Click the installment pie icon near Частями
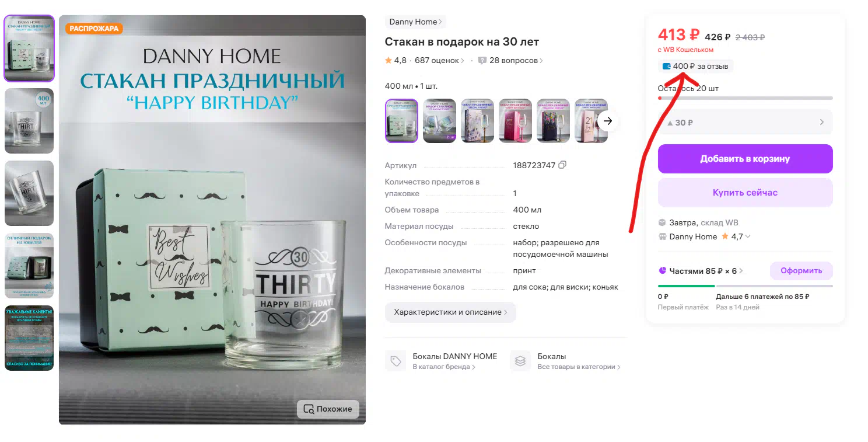Viewport: 868px width, 442px height. [662, 271]
